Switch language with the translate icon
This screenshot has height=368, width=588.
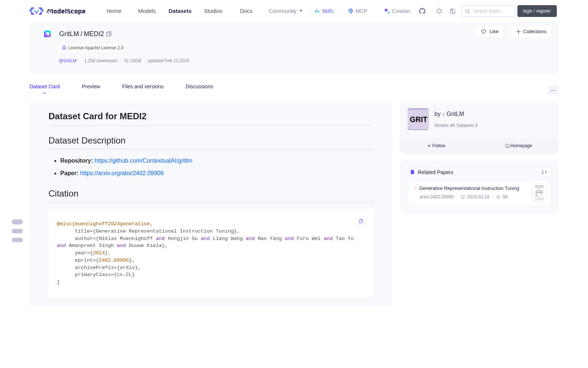[453, 11]
